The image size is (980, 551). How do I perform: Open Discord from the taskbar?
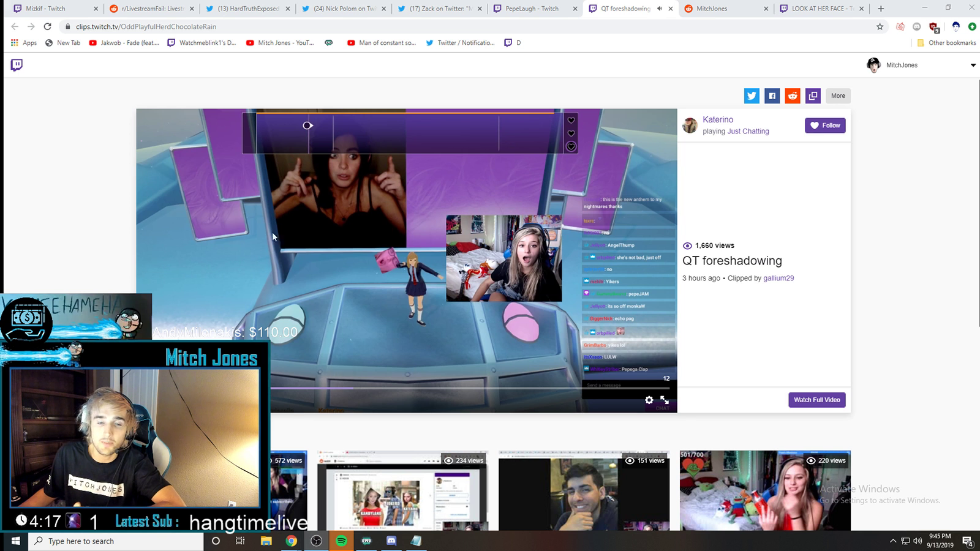coord(391,541)
